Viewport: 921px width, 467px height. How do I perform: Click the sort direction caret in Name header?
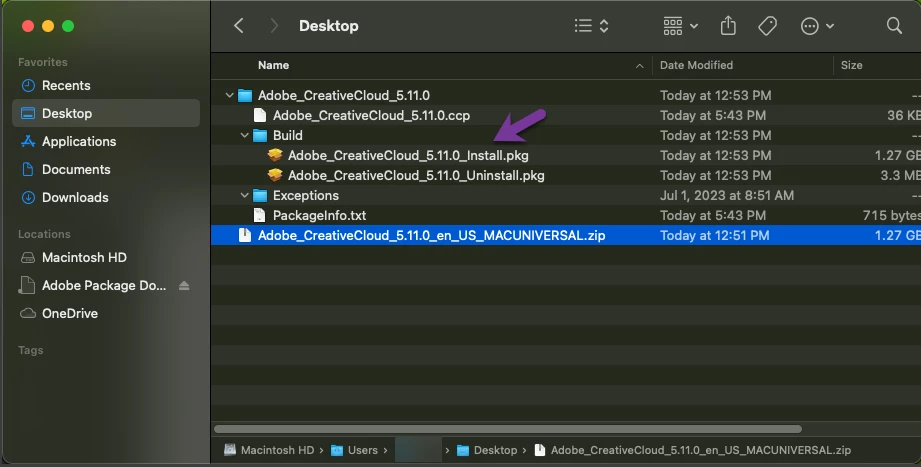[640, 66]
